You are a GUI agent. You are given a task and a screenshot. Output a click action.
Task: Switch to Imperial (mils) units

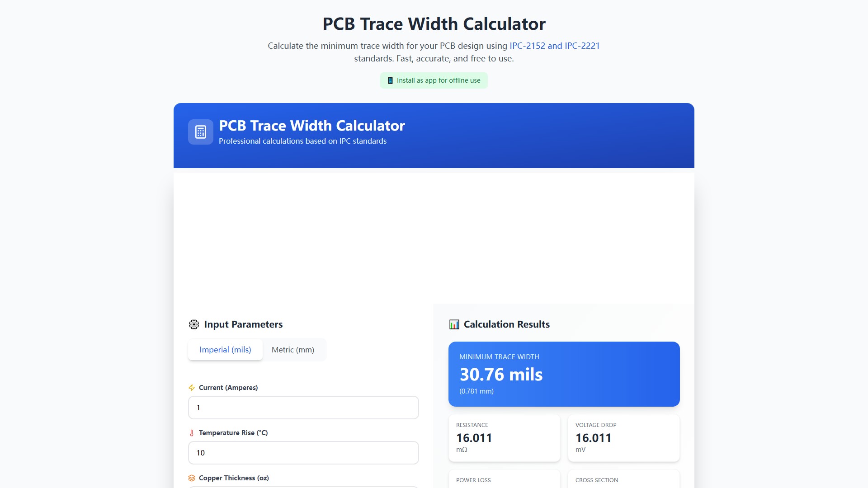[x=225, y=350]
